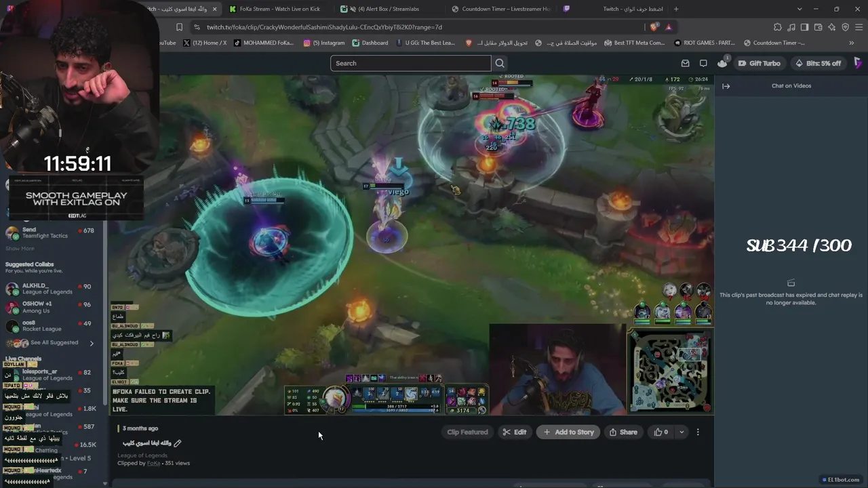Open the Twitch inbox whispers icon
Viewport: 868px width, 488px height.
coord(685,63)
